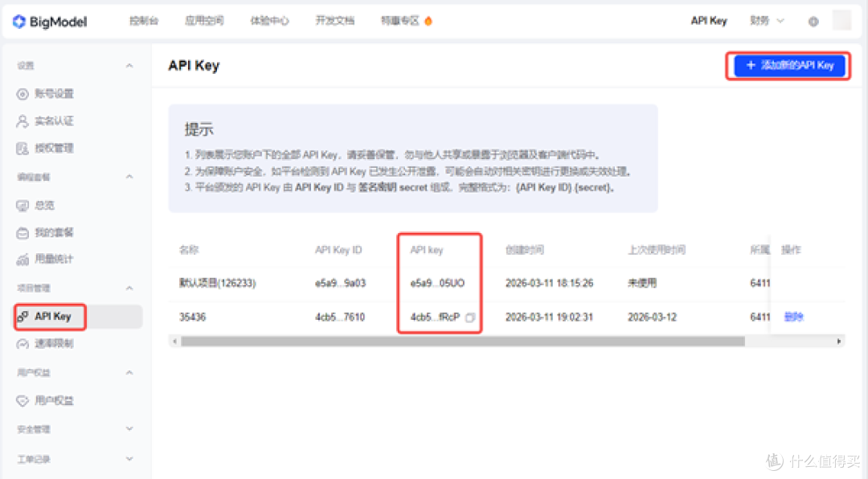The image size is (868, 479).
Task: Open 特惠专区 in top navigation
Action: 399,21
